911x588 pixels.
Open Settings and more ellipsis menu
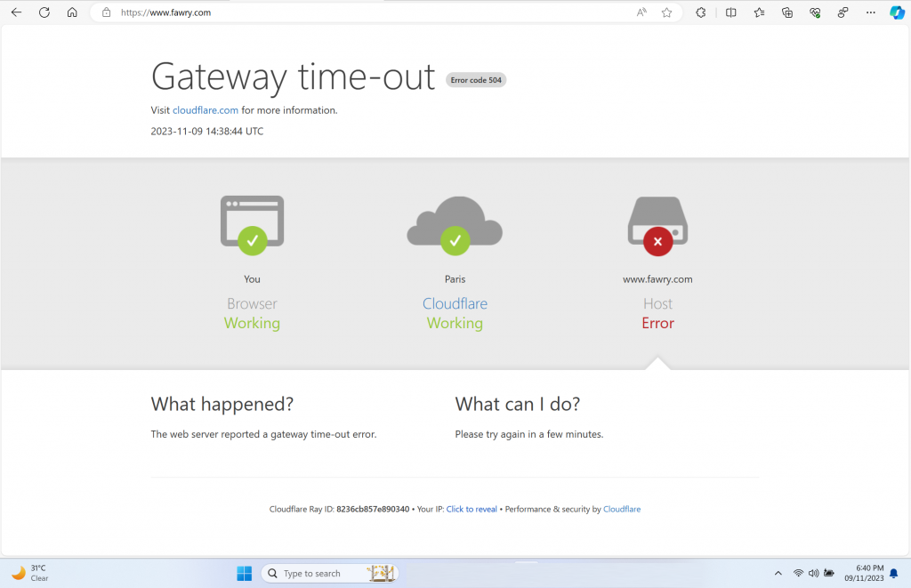[x=870, y=12]
